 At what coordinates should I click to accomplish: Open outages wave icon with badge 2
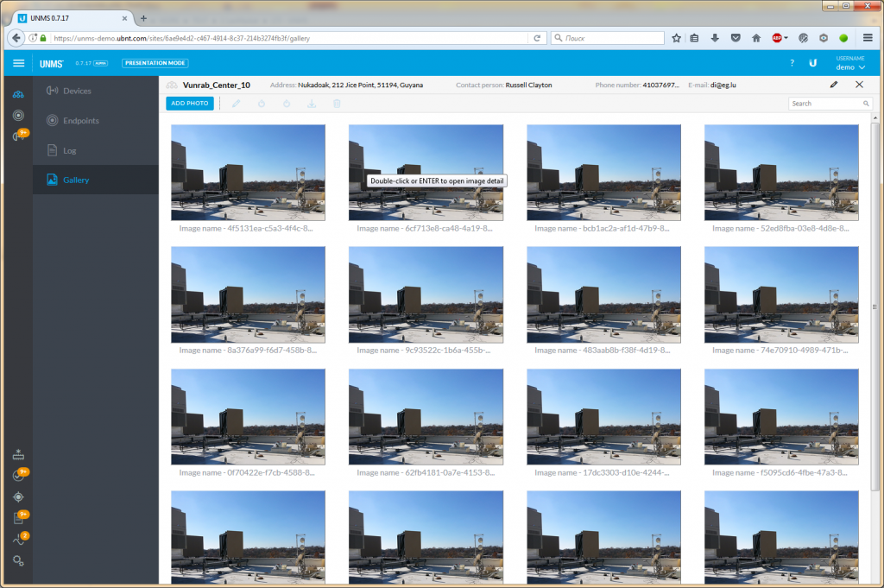click(x=18, y=540)
